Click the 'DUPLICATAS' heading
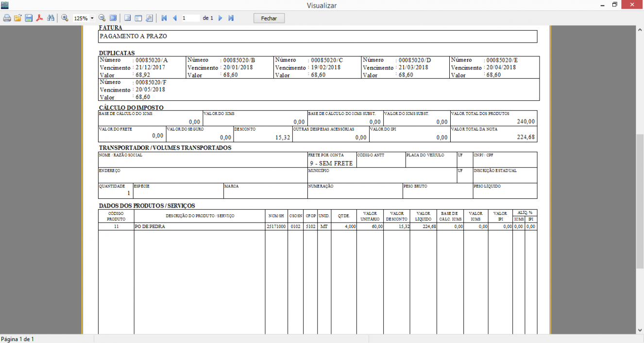The height and width of the screenshot is (343, 644). tap(117, 53)
